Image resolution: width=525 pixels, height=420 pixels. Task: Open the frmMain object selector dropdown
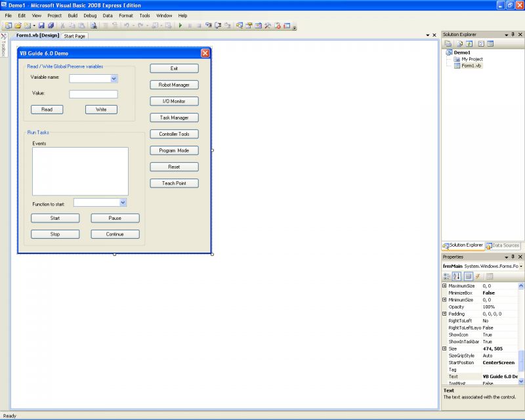[x=521, y=266]
